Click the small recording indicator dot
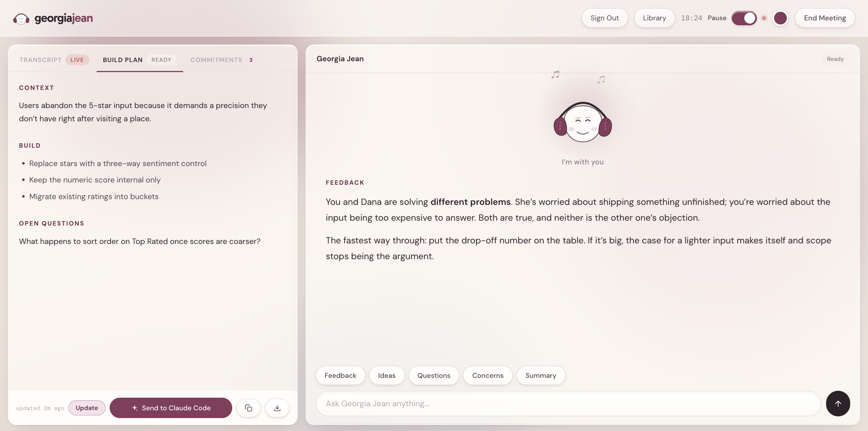 [764, 18]
